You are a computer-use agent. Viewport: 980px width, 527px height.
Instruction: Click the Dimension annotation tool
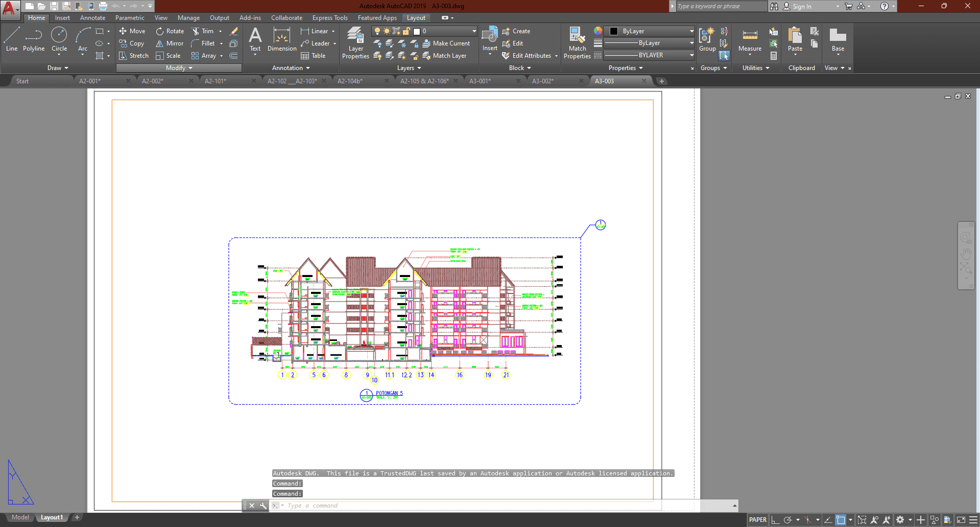281,40
